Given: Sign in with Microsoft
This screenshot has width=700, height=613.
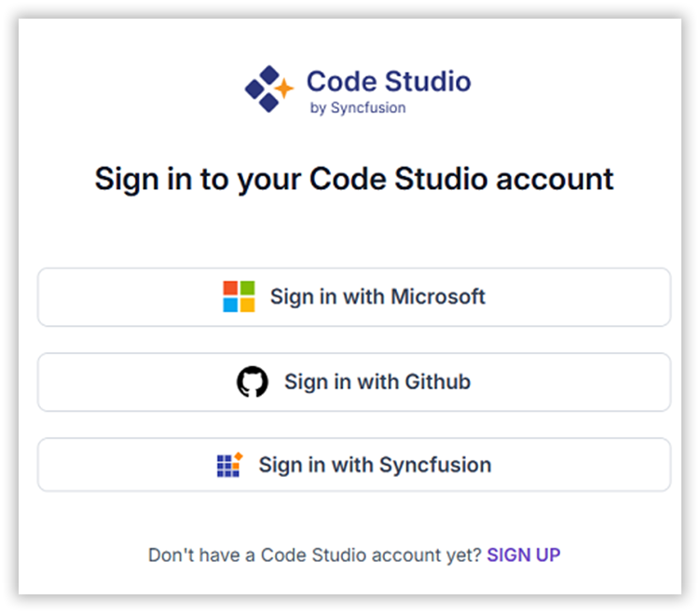Looking at the screenshot, I should (x=354, y=296).
